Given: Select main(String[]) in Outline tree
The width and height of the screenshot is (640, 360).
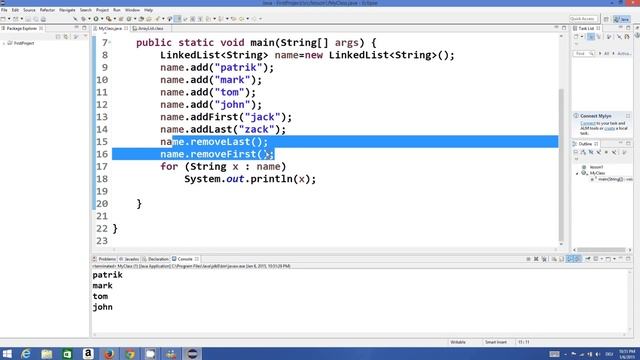Looking at the screenshot, I should tap(610, 179).
